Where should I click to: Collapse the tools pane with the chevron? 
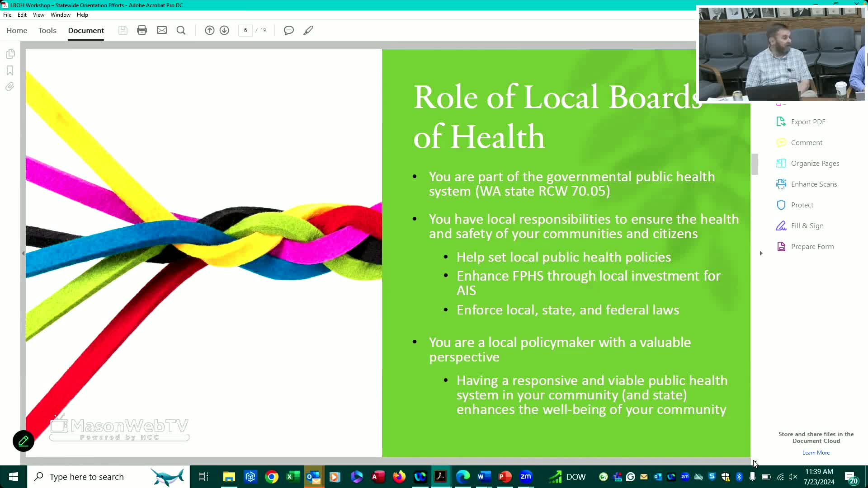(761, 253)
